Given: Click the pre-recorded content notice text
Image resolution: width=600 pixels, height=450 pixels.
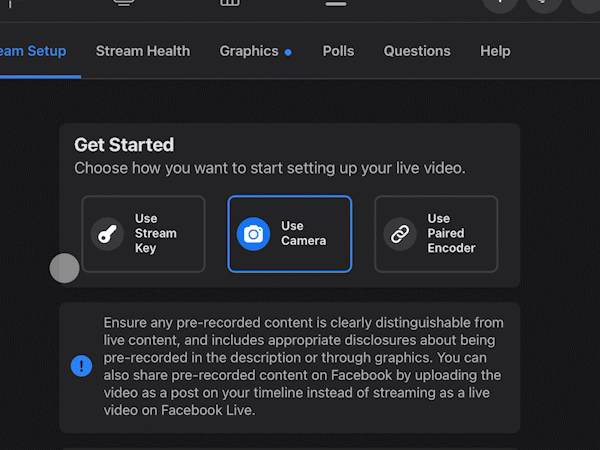Looking at the screenshot, I should [x=303, y=367].
